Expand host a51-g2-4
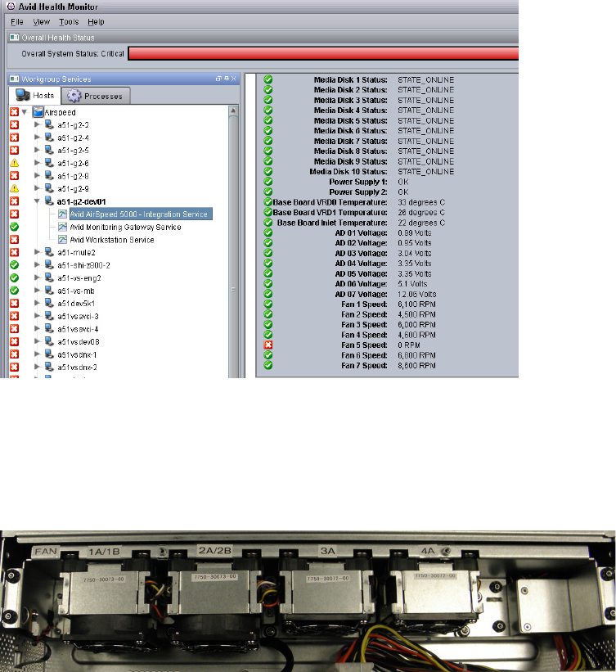The image size is (616, 672). pyautogui.click(x=37, y=138)
